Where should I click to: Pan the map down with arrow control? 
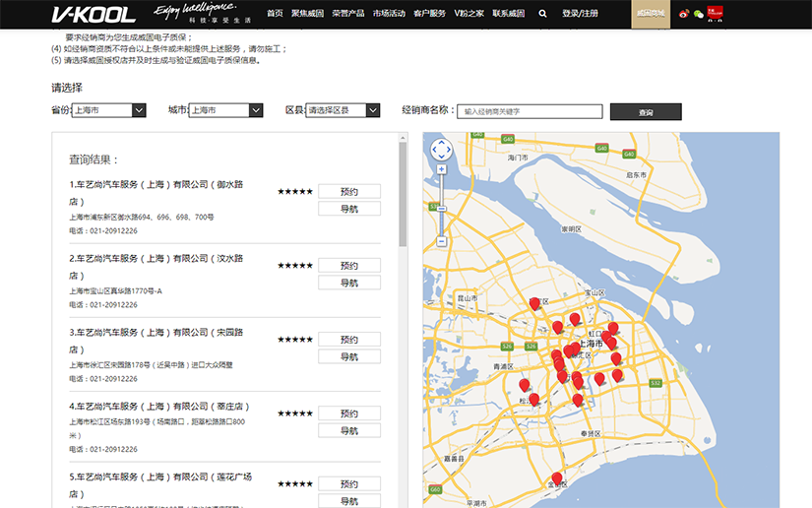(x=442, y=158)
